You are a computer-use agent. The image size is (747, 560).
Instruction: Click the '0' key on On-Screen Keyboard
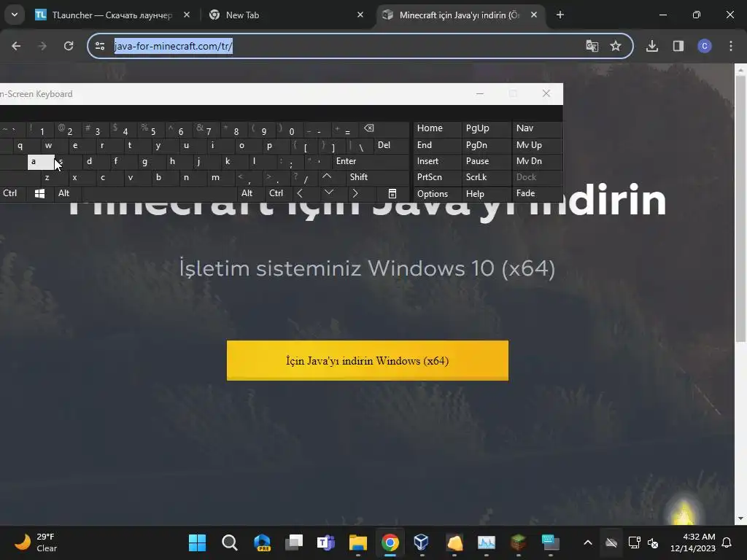(x=292, y=131)
